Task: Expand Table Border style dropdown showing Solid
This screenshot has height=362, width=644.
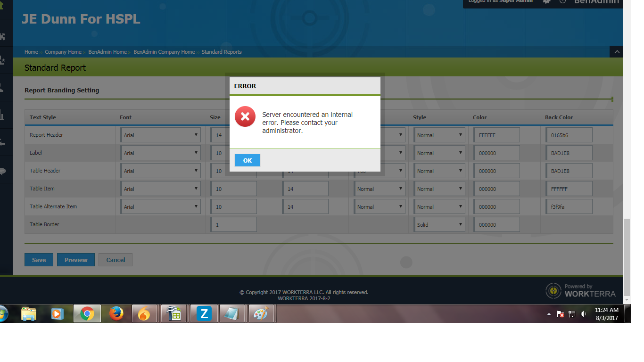Action: click(x=439, y=224)
